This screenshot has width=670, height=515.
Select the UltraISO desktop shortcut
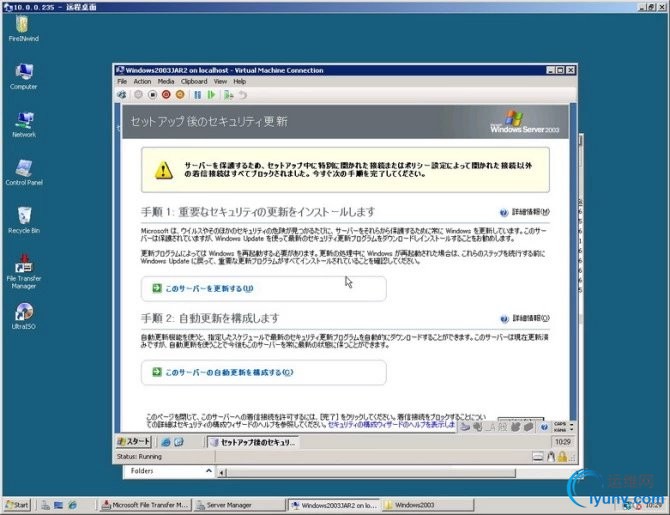[x=24, y=316]
